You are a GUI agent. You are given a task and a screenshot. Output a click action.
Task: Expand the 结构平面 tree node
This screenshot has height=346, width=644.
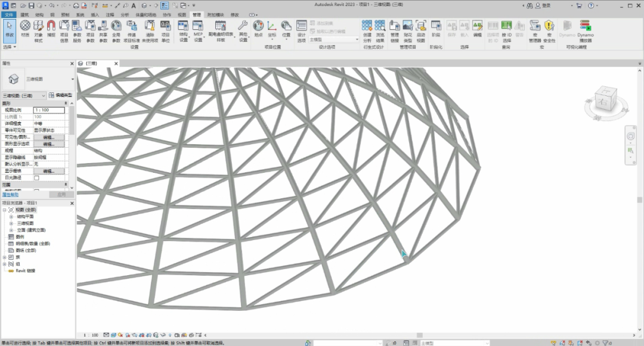pos(11,217)
